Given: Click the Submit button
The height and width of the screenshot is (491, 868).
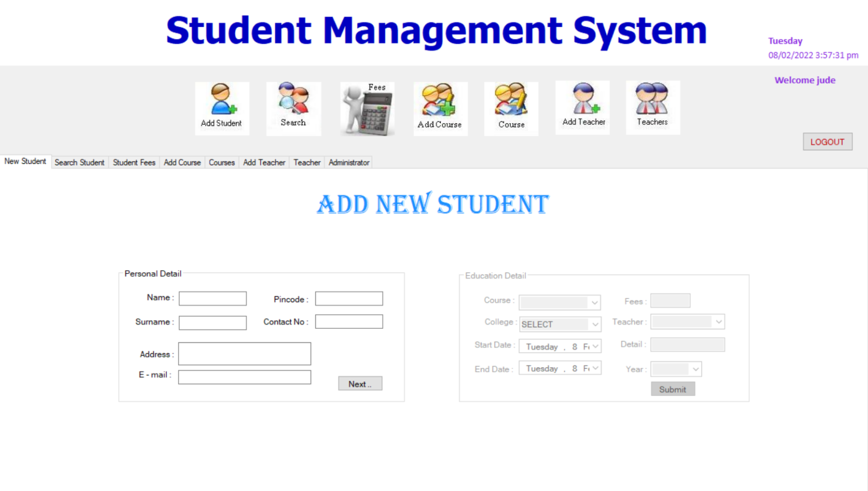Looking at the screenshot, I should click(x=672, y=389).
